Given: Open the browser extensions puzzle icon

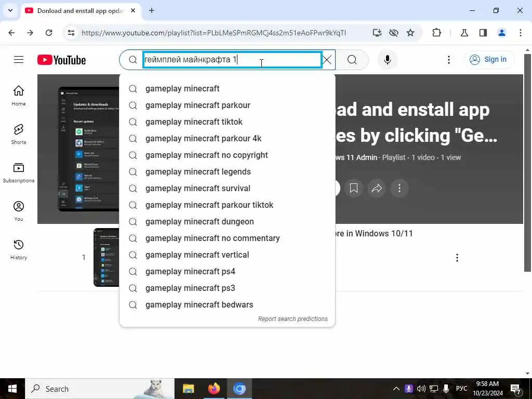Looking at the screenshot, I should [436, 33].
